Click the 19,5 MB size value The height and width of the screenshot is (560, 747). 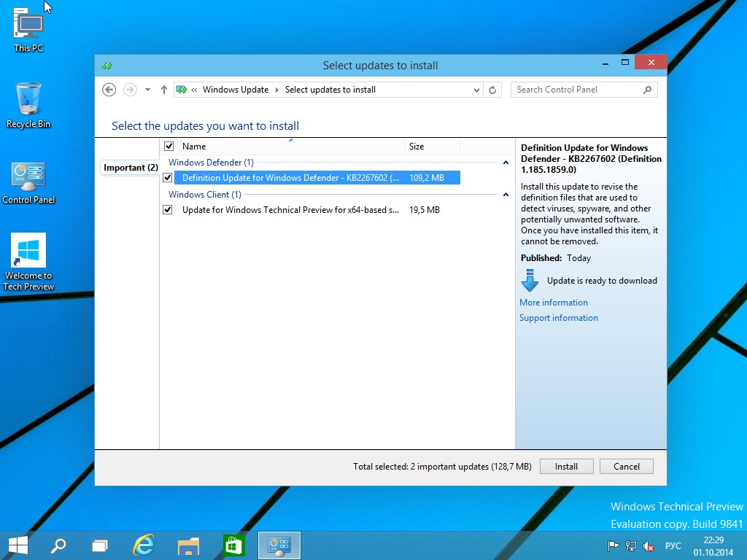pos(424,209)
